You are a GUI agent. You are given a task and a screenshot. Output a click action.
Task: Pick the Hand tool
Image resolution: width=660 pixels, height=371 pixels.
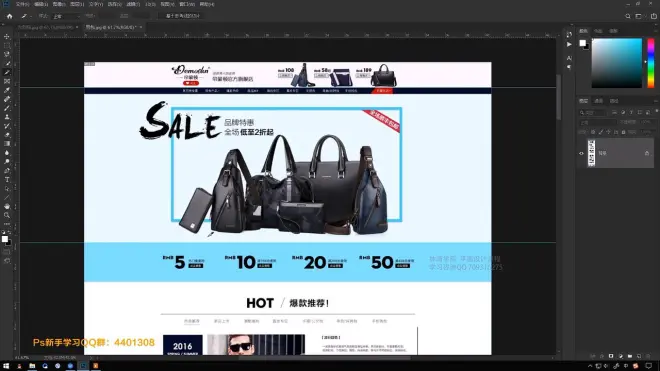7,206
